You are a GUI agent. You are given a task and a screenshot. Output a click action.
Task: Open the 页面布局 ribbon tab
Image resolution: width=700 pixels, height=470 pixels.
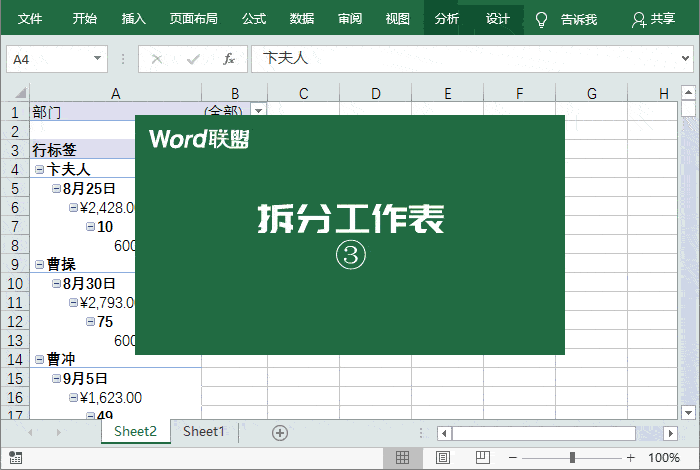coord(193,19)
